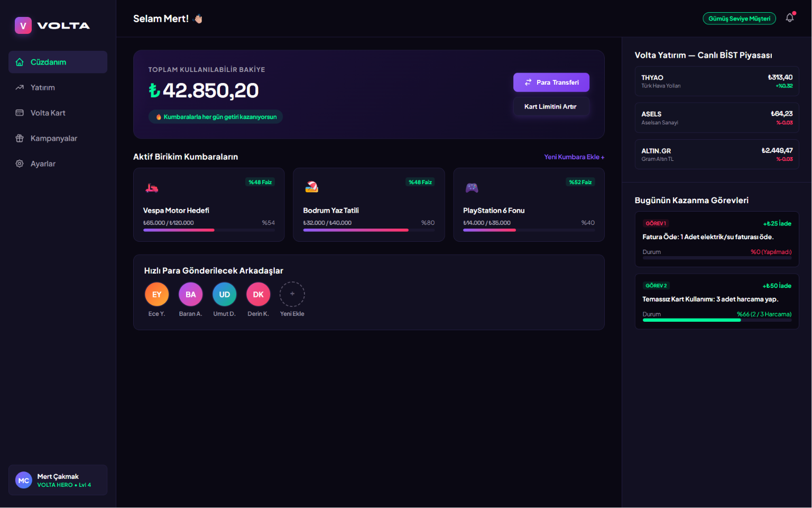The image size is (812, 508).
Task: Click the GÖREV 1 red tag
Action: 656,223
